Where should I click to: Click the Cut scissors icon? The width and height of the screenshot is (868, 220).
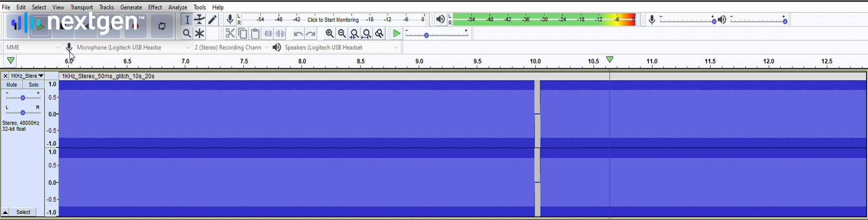point(230,33)
